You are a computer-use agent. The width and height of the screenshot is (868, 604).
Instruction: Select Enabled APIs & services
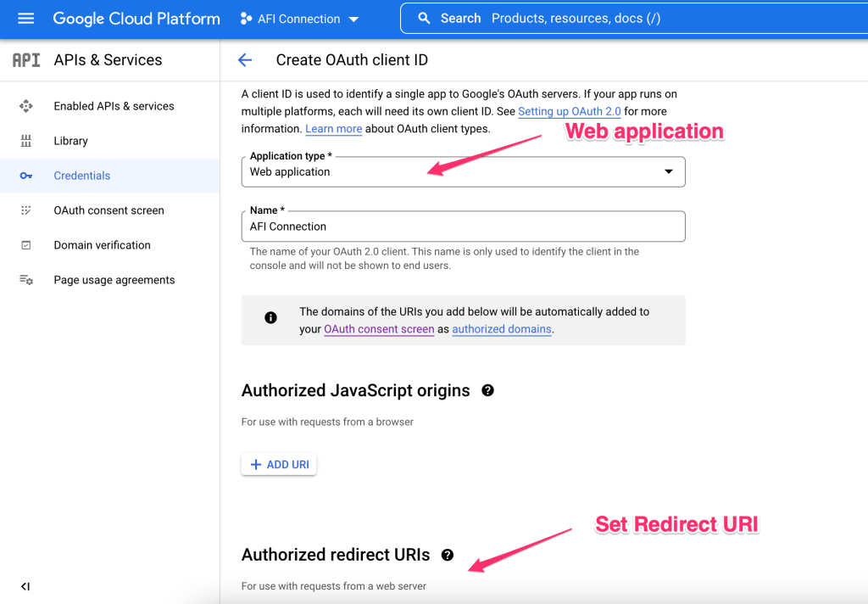(x=113, y=105)
